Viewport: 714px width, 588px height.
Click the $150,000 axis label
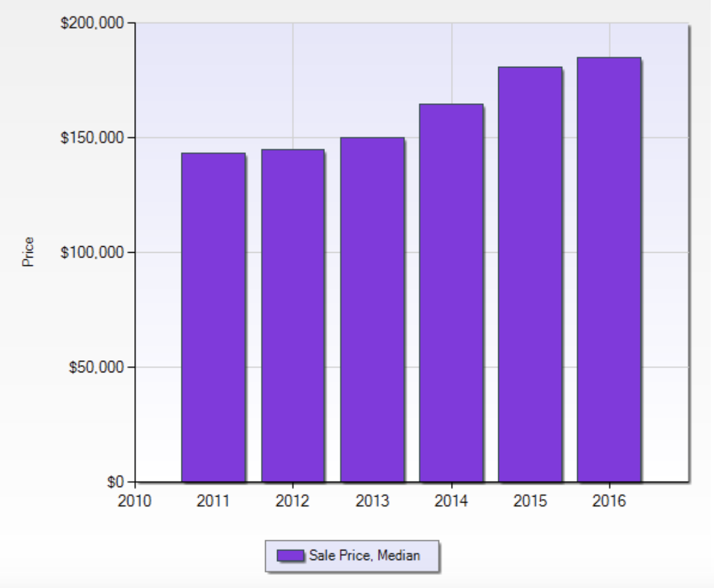(x=92, y=138)
